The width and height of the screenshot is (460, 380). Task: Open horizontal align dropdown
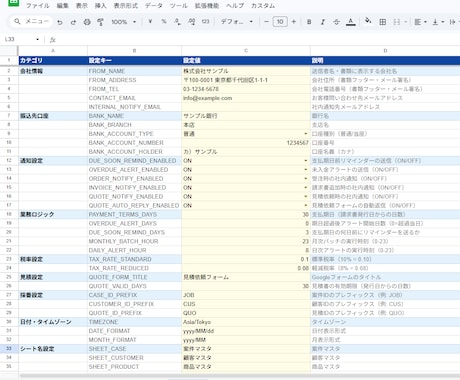pos(420,22)
